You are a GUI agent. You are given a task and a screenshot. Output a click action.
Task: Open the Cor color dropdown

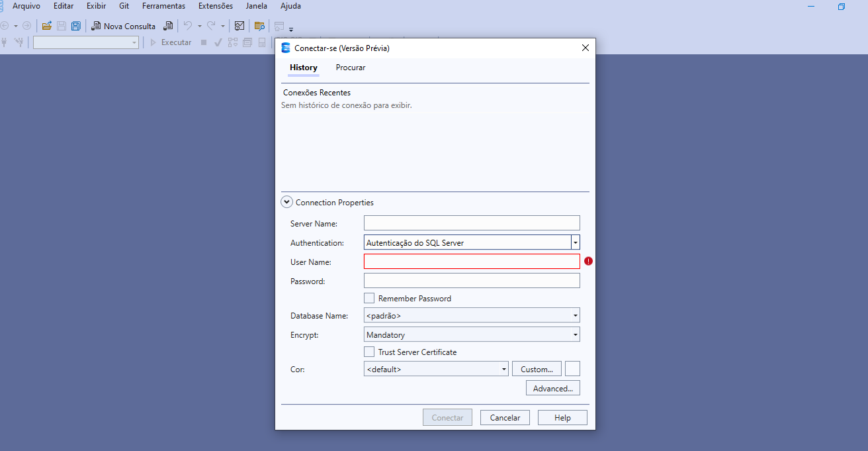[504, 369]
